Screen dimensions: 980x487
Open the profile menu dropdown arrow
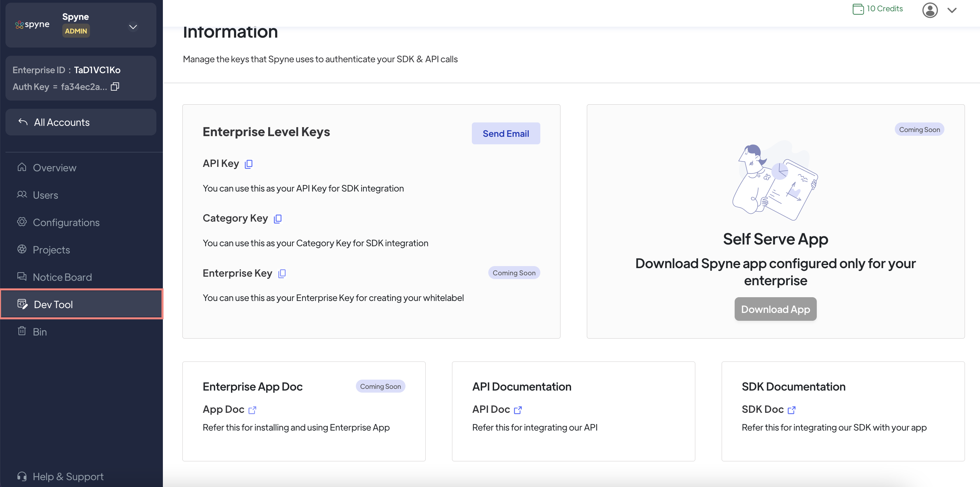pos(952,10)
